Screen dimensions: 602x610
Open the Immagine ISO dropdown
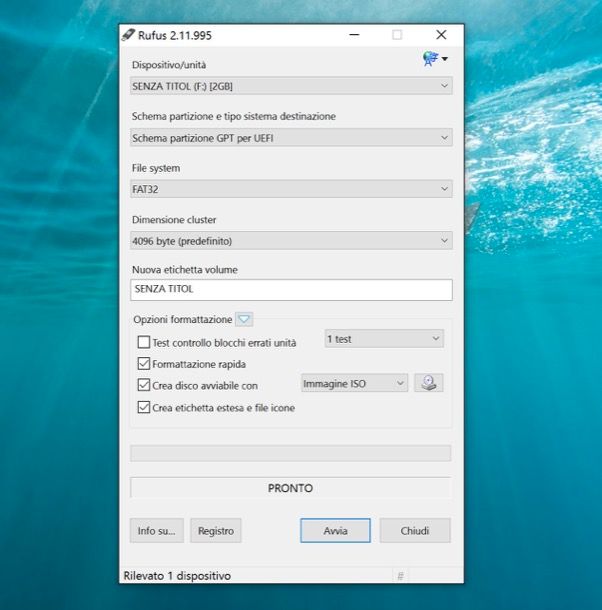pyautogui.click(x=354, y=383)
